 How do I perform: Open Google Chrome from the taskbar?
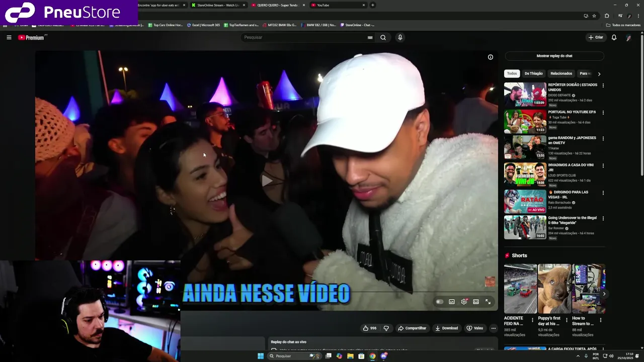(372, 356)
